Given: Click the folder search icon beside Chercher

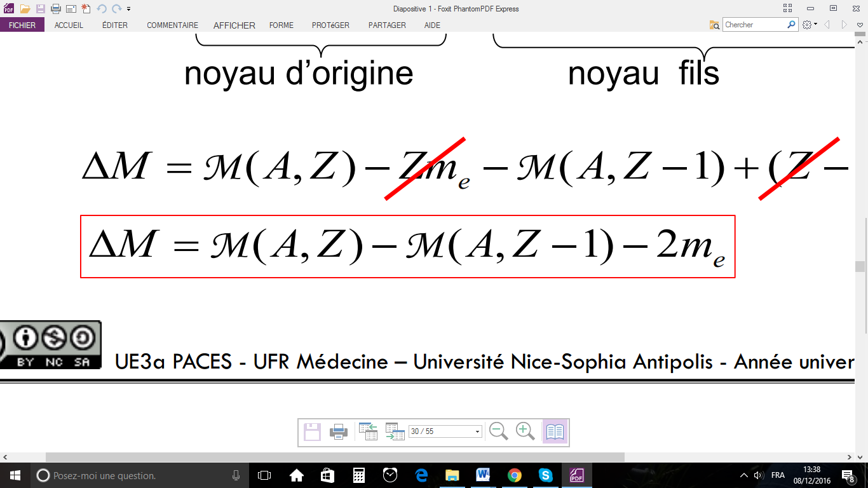Looking at the screenshot, I should (715, 25).
